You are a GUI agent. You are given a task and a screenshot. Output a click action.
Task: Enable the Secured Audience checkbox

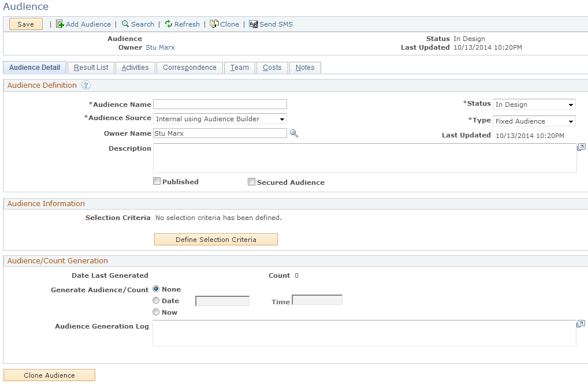point(251,182)
